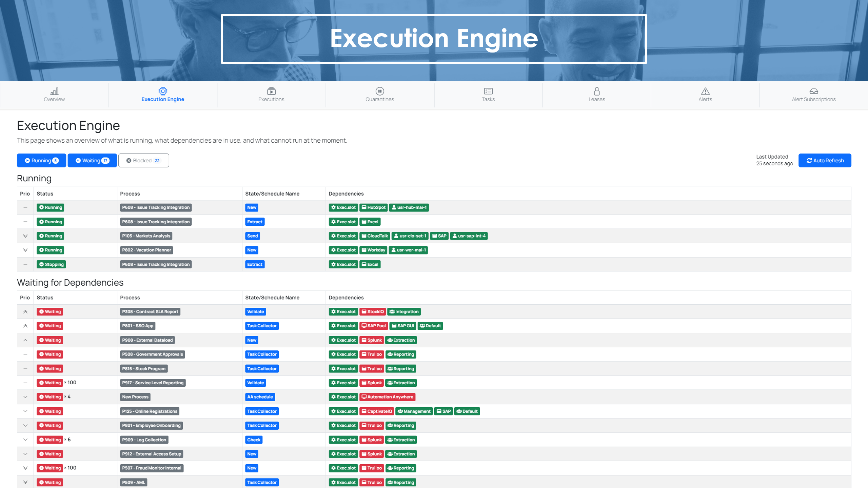868x488 pixels.
Task: Open the Alerts warning triangle icon
Action: point(705,91)
